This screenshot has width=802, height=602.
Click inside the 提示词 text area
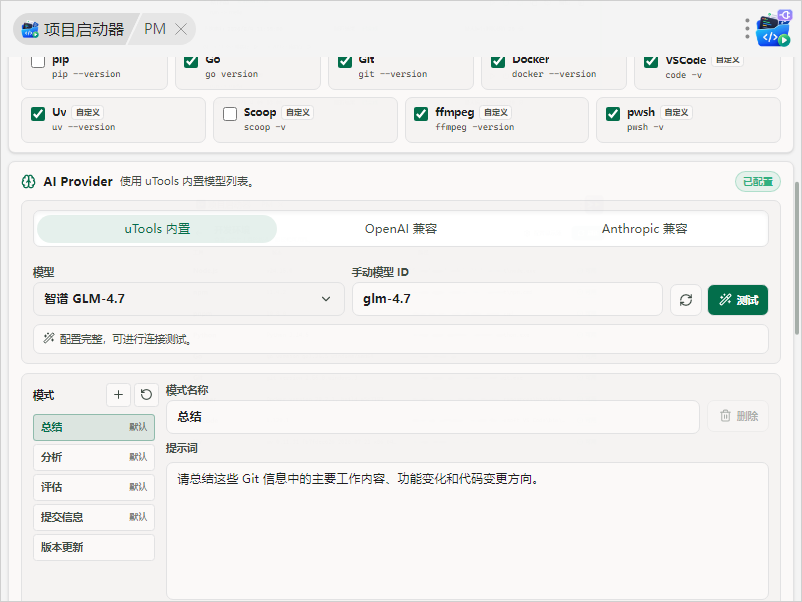tap(467, 531)
